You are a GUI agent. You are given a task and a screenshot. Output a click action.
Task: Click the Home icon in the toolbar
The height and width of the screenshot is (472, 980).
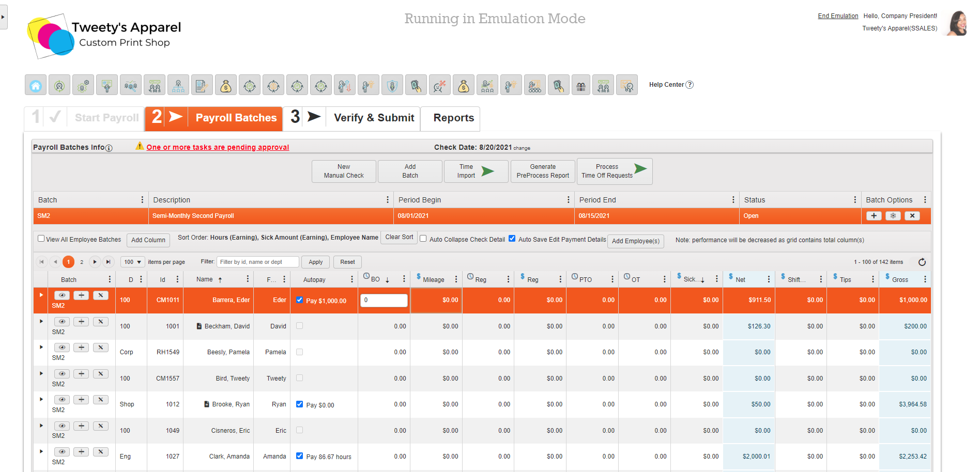click(x=36, y=85)
